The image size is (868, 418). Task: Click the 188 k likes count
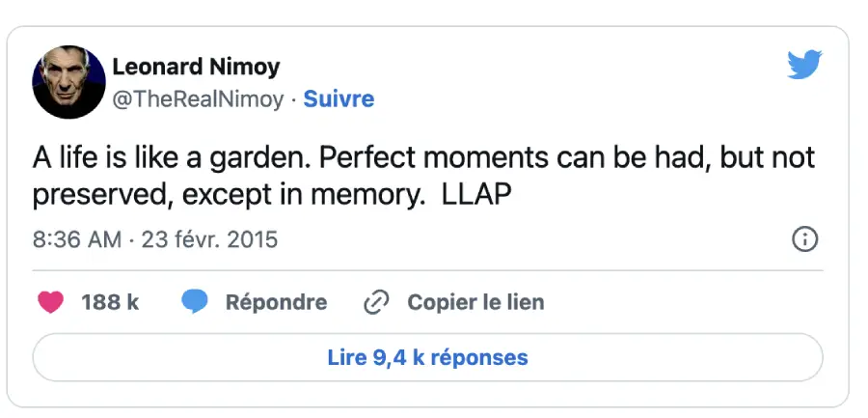110,302
